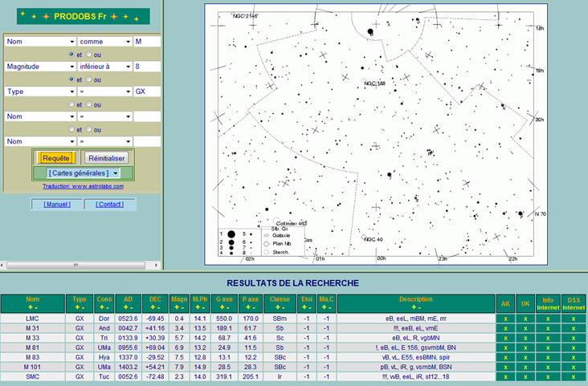Viewport: 588px width, 386px height.
Task: Open the 'Manuel' link
Action: tap(57, 205)
